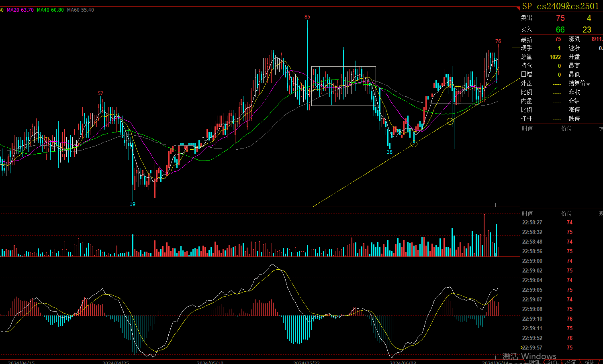Click the SP cs2409&cs2501 contract title

[560, 6]
